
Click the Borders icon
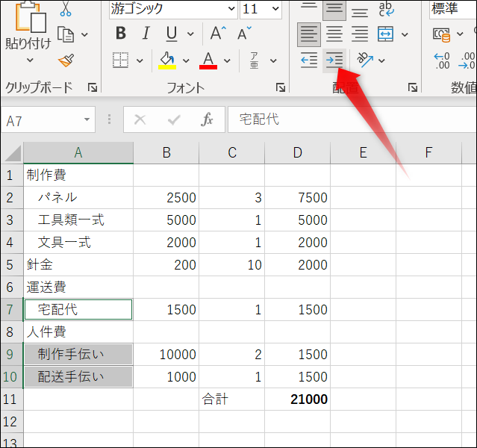pyautogui.click(x=120, y=60)
